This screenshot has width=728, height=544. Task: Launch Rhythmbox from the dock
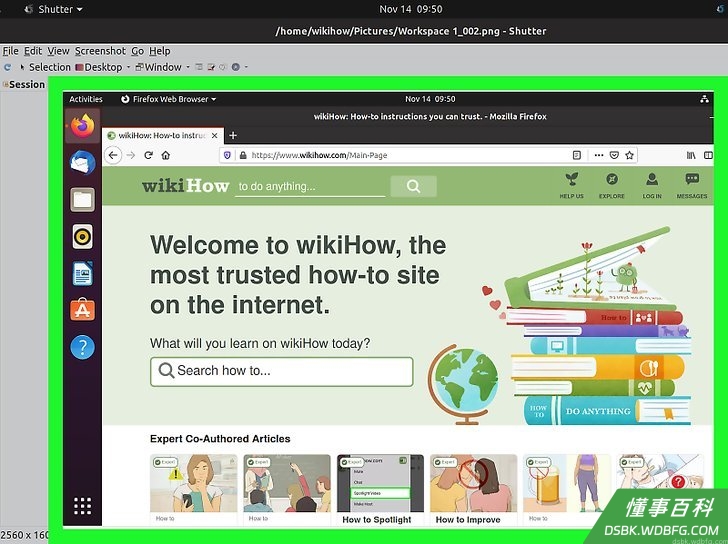(x=83, y=237)
